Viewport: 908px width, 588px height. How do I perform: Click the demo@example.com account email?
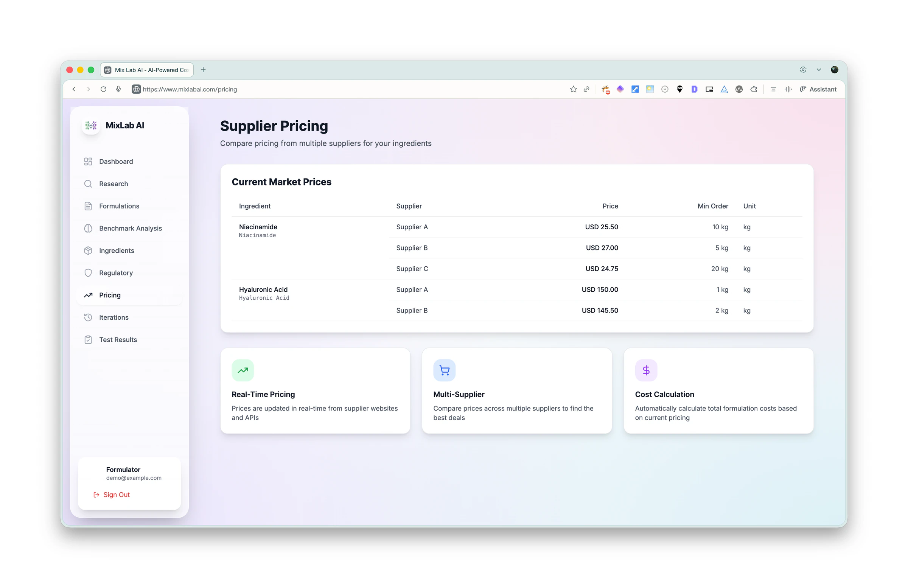134,478
